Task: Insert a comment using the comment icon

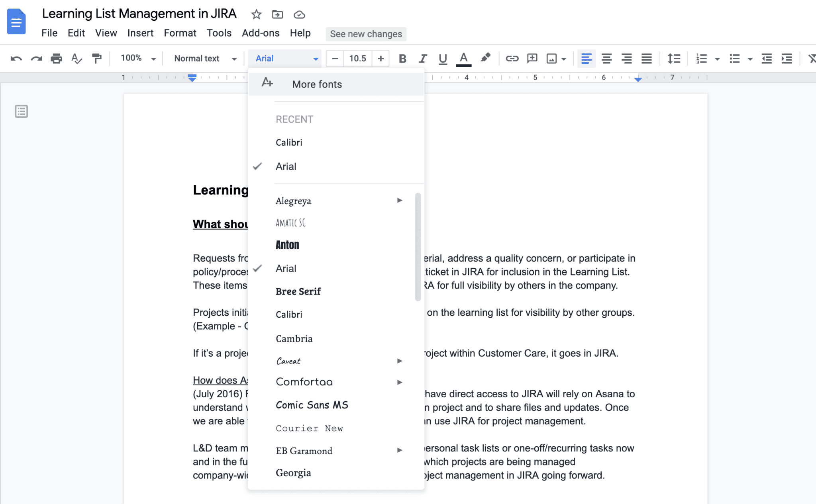Action: click(532, 58)
